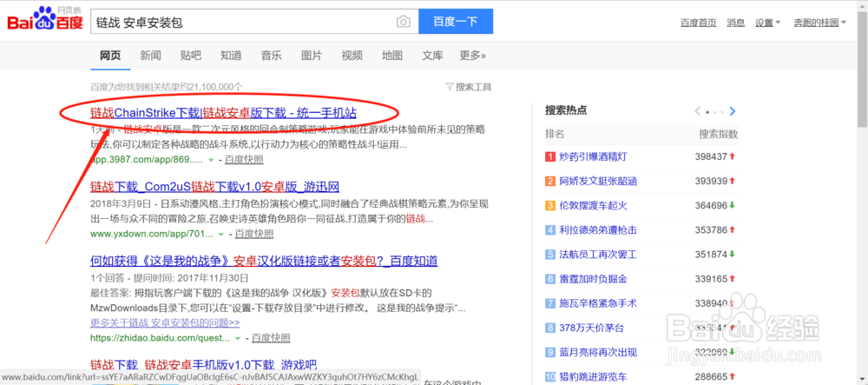868x385 pixels.
Task: Click 更多关于链战 安卓安装包的问题 link
Action: coord(165,322)
